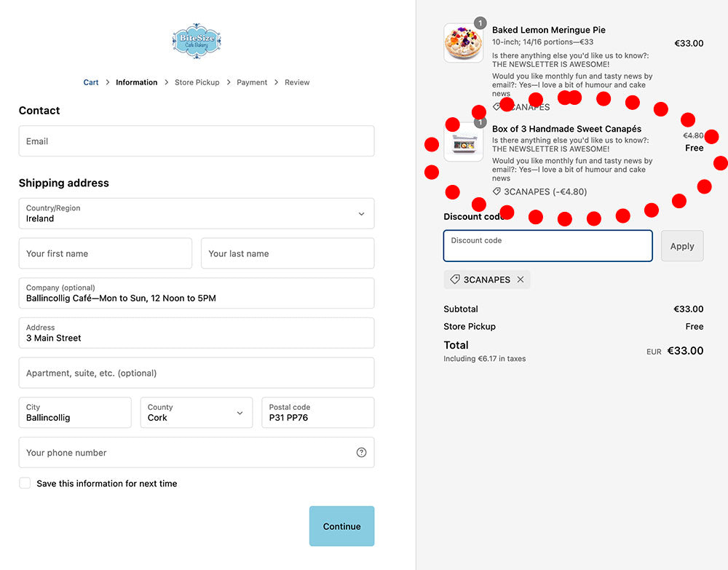Click the discount tag icon beside 3CANAPES chip
This screenshot has width=728, height=570.
[x=455, y=280]
